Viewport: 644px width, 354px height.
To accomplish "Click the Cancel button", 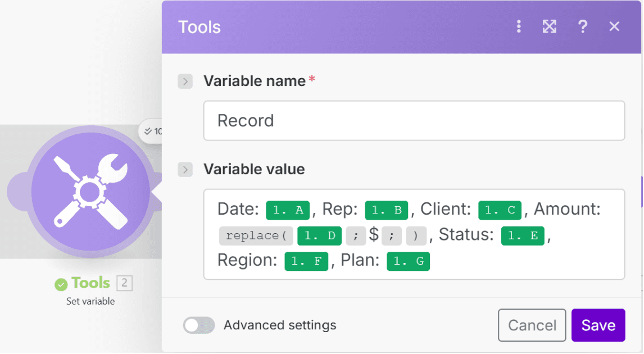I will tap(532, 325).
